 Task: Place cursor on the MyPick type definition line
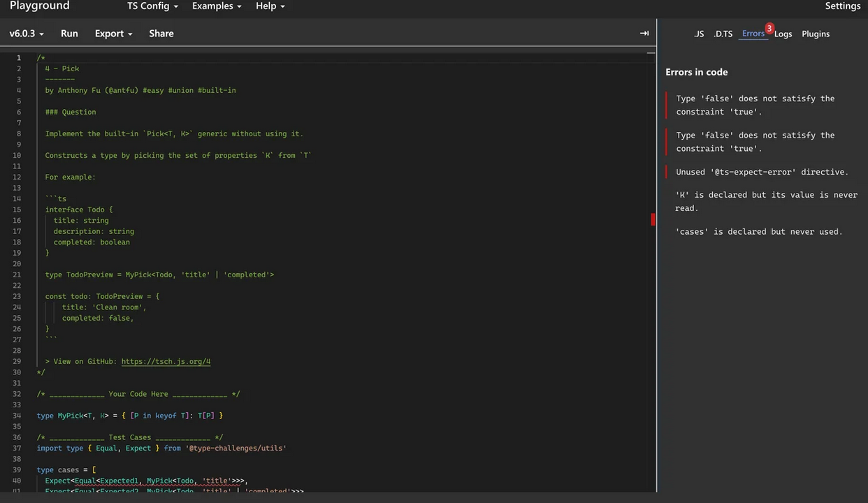130,416
